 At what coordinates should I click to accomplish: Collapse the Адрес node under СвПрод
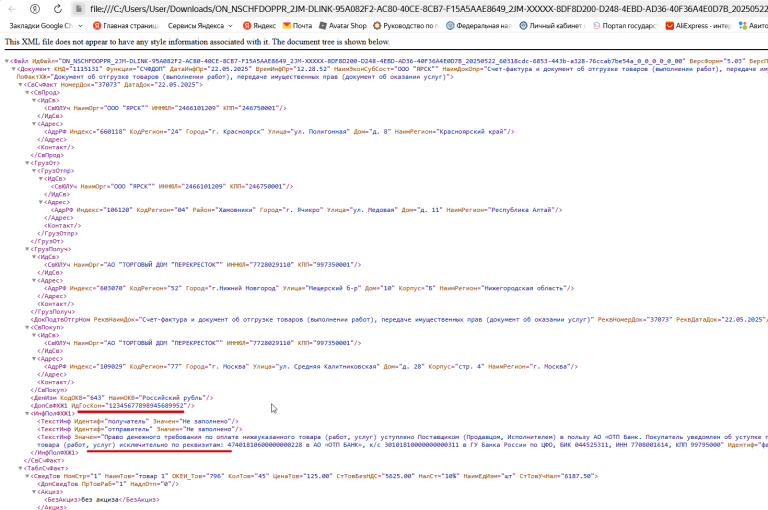click(x=34, y=124)
